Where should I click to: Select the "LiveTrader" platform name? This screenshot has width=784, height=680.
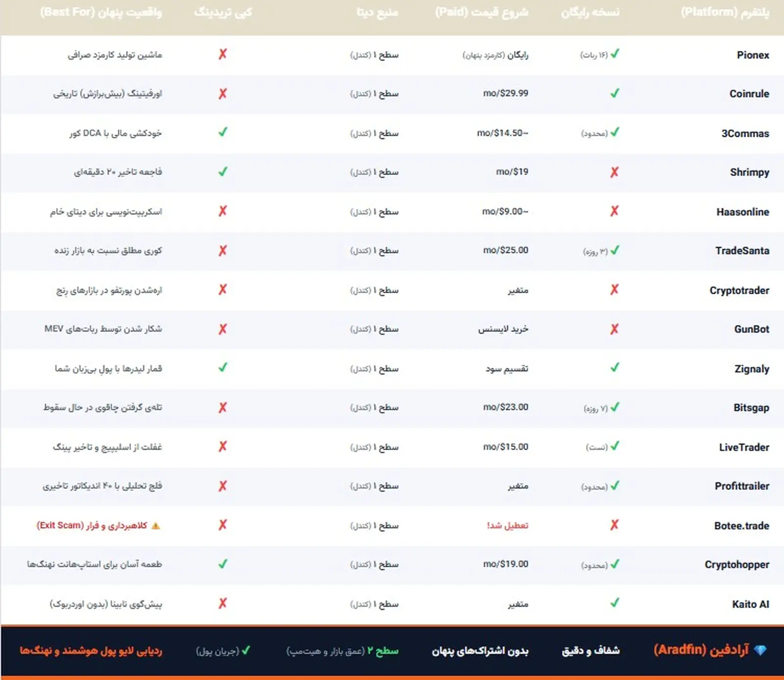tap(744, 447)
